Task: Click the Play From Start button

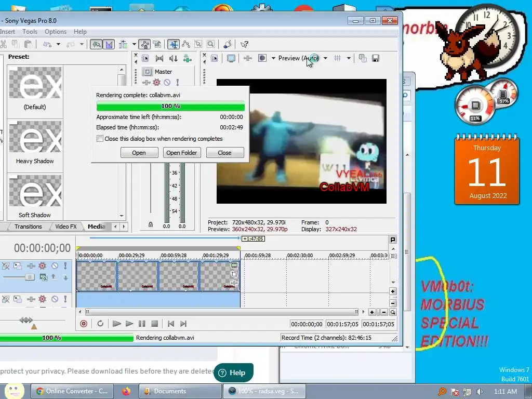Action: [x=117, y=324]
